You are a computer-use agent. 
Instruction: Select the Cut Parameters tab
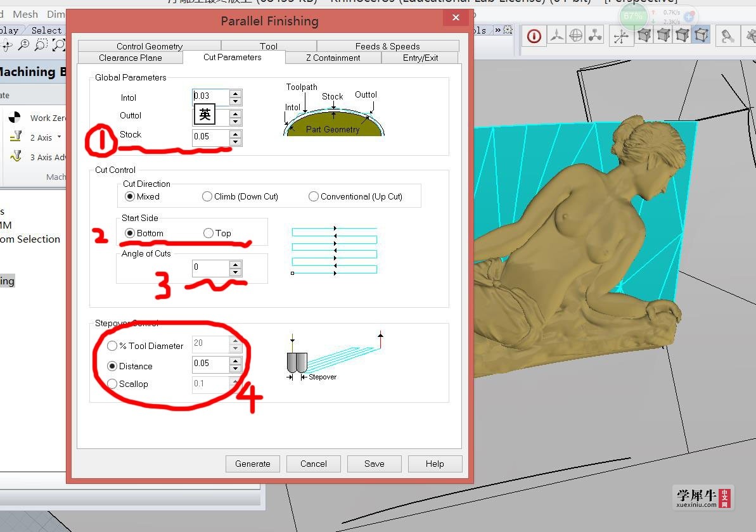[x=233, y=57]
